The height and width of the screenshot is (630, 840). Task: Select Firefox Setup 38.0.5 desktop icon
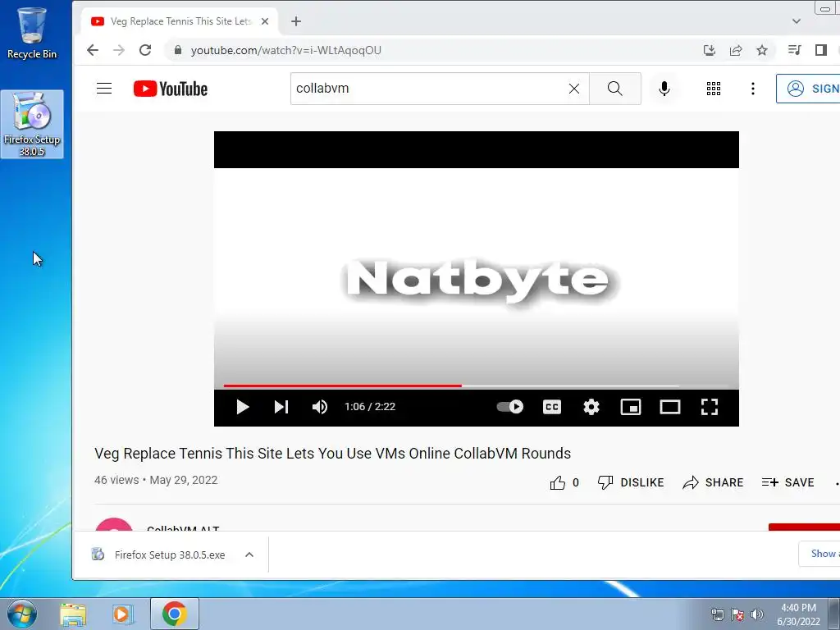pyautogui.click(x=32, y=125)
